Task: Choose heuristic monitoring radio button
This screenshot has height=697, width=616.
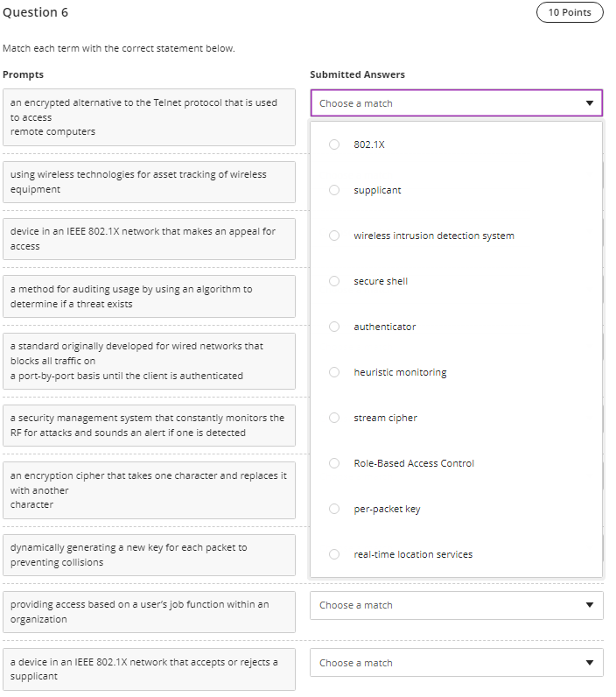Action: pos(334,372)
